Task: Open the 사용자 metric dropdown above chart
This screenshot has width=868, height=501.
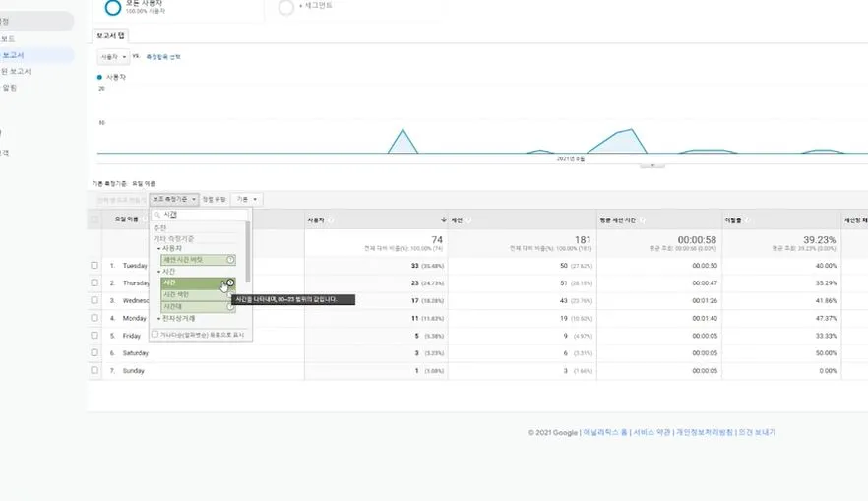Action: pos(113,57)
